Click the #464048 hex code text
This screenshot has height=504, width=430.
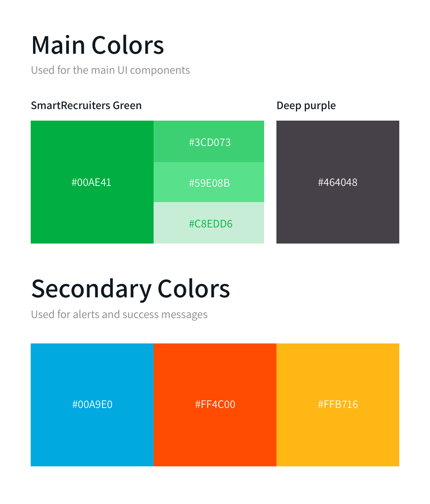tap(337, 182)
